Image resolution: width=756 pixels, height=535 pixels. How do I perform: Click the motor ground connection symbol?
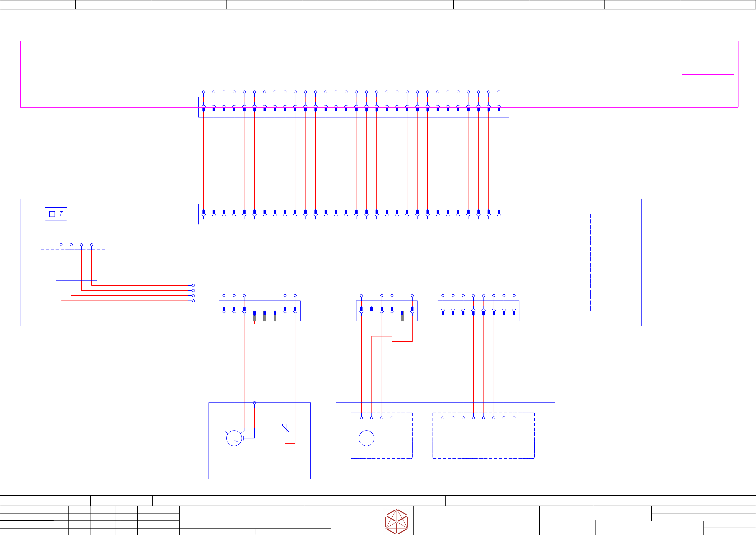(244, 438)
